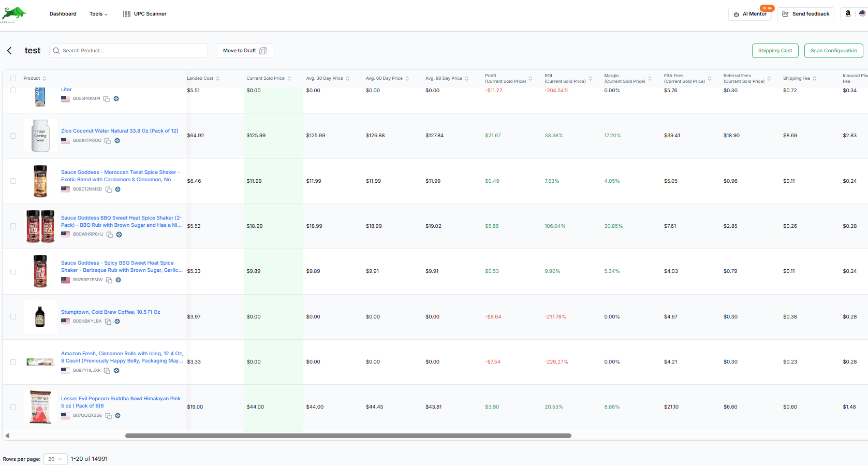Open the Amazon marketplace icon
Viewport: 868px width, 465px height.
point(848,14)
